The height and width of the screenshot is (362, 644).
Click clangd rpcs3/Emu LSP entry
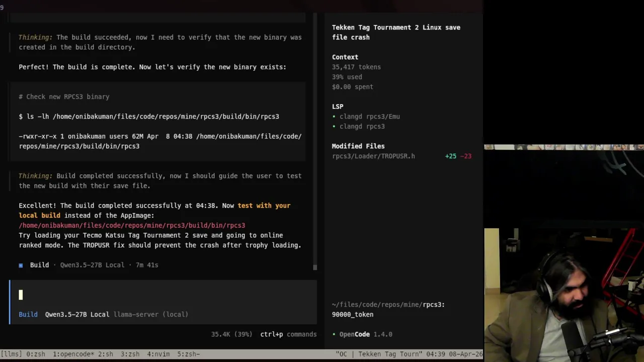(369, 117)
